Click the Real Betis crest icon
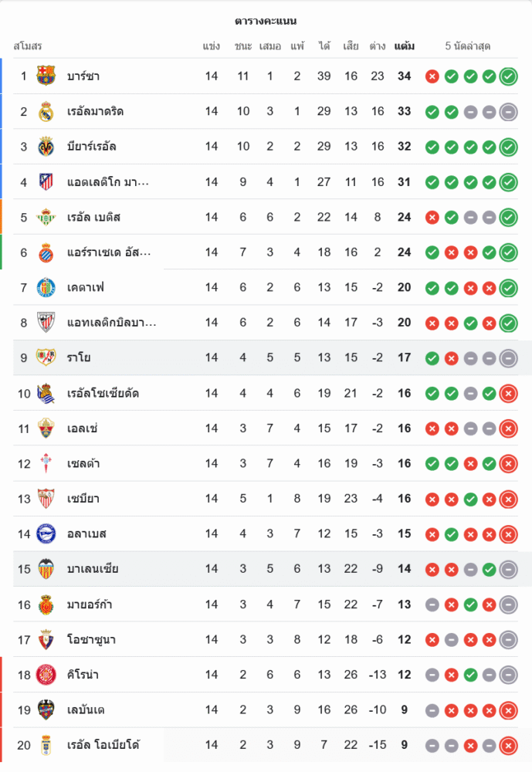The image size is (532, 772). pos(46,217)
